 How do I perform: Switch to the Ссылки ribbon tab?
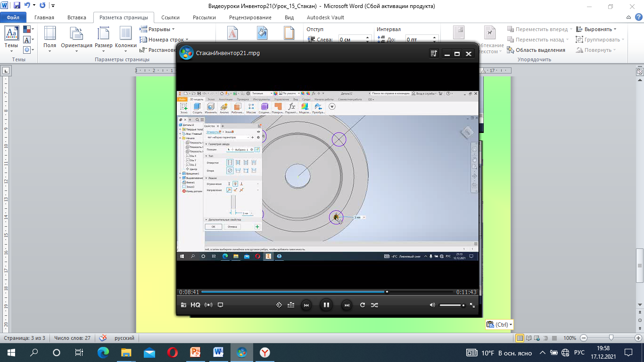170,17
